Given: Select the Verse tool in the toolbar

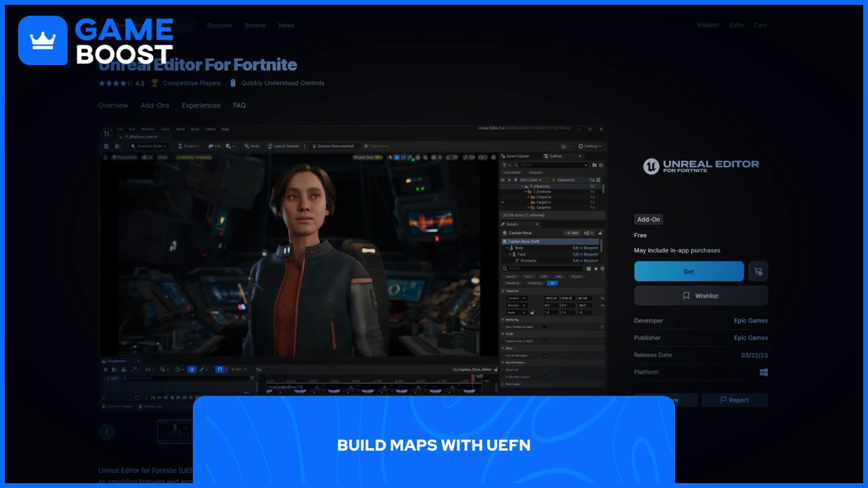Looking at the screenshot, I should pyautogui.click(x=252, y=146).
